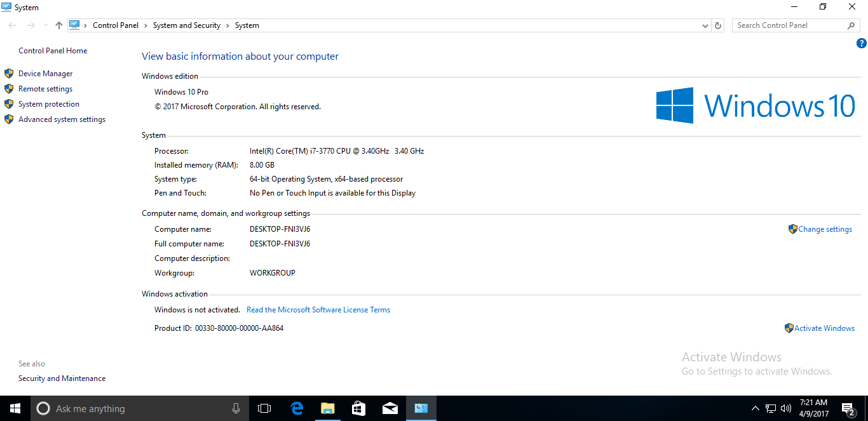Click the 2017 Microsoft Corporation copyright line

pyautogui.click(x=238, y=107)
